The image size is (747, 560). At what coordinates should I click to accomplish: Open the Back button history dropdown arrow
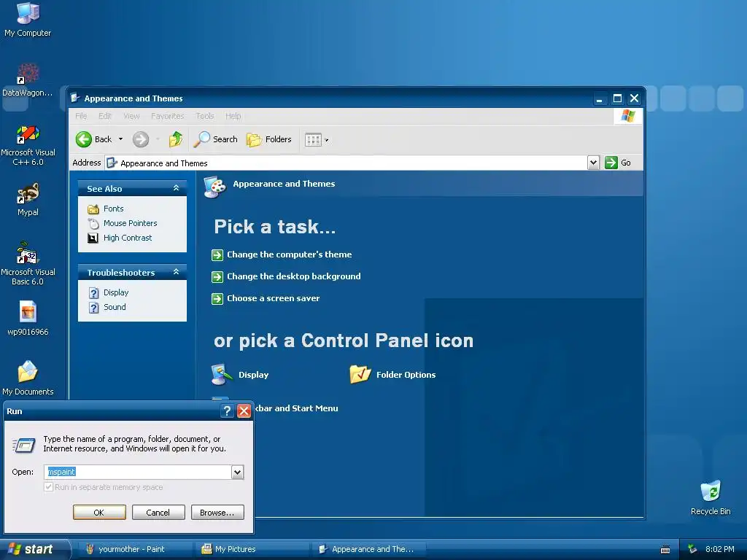click(x=120, y=139)
